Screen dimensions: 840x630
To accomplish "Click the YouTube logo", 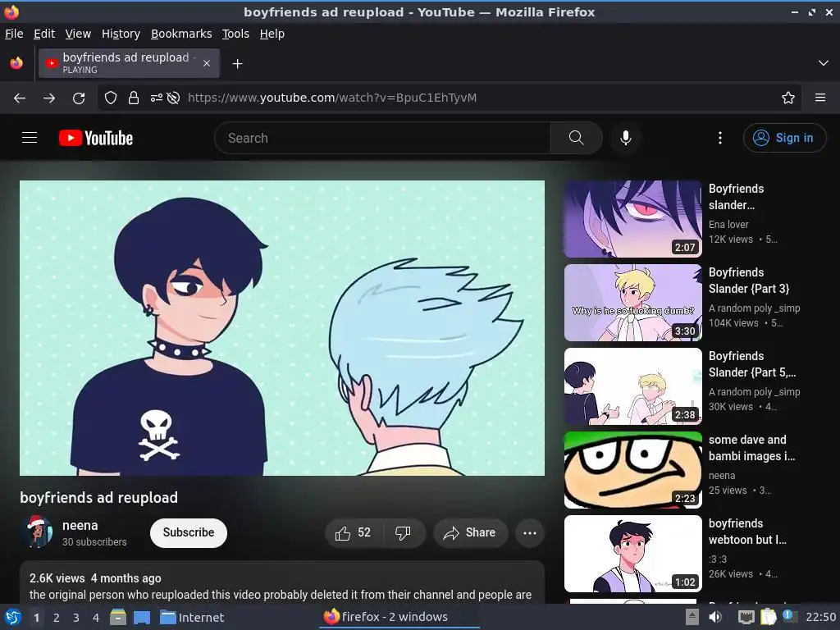I will 96,138.
